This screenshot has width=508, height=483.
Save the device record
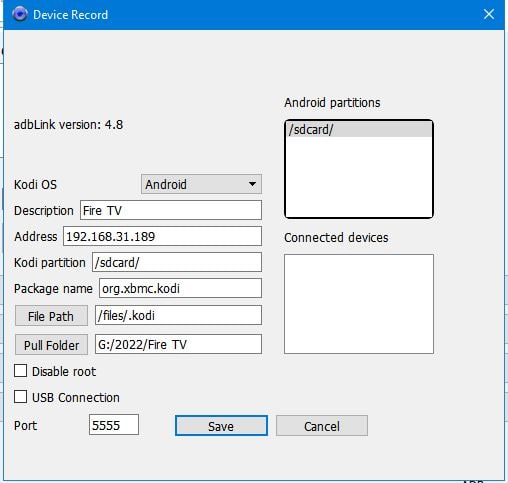221,426
